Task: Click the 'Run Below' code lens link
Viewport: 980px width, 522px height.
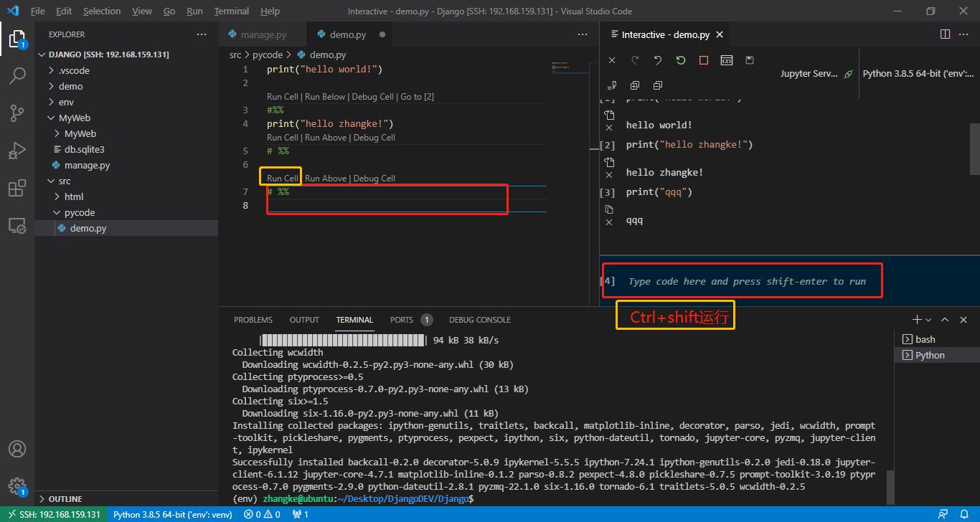Action: coord(325,97)
